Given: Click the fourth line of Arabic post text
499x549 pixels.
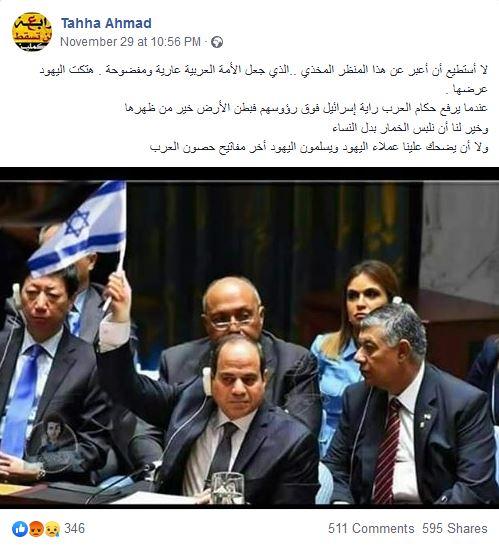Looking at the screenshot, I should pos(410,128).
